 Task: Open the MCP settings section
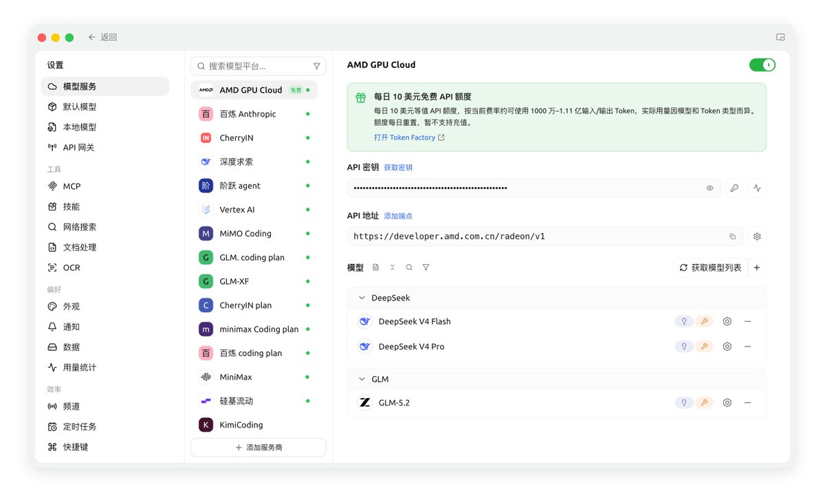[x=105, y=186]
